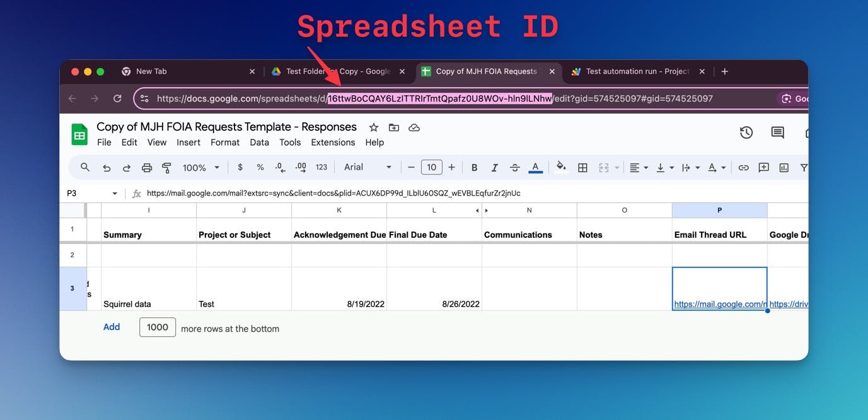The height and width of the screenshot is (420, 868).
Task: Click the Insert comment icon
Action: click(763, 168)
